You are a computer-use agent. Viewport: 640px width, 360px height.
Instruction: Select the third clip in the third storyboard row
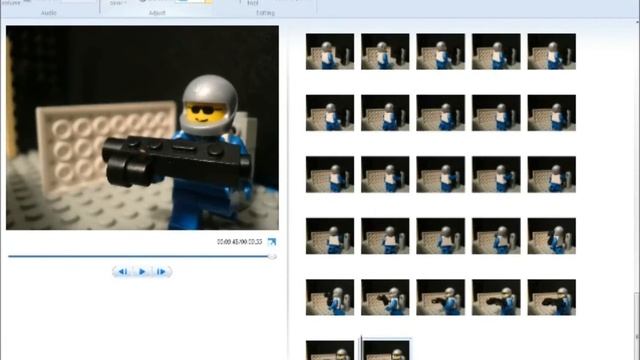pos(440,174)
